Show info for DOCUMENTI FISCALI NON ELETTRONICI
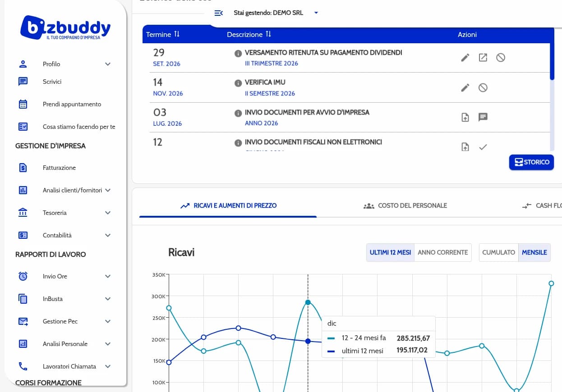The height and width of the screenshot is (392, 562). pyautogui.click(x=238, y=143)
